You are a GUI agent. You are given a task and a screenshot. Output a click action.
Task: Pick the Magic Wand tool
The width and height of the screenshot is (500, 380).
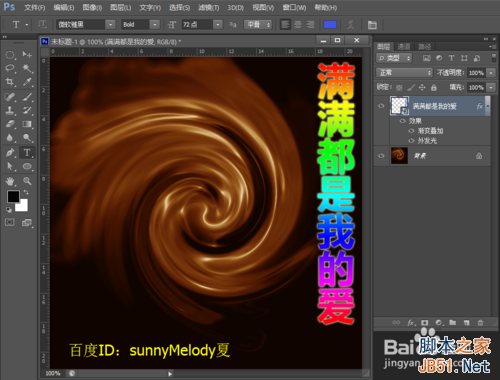[27, 69]
